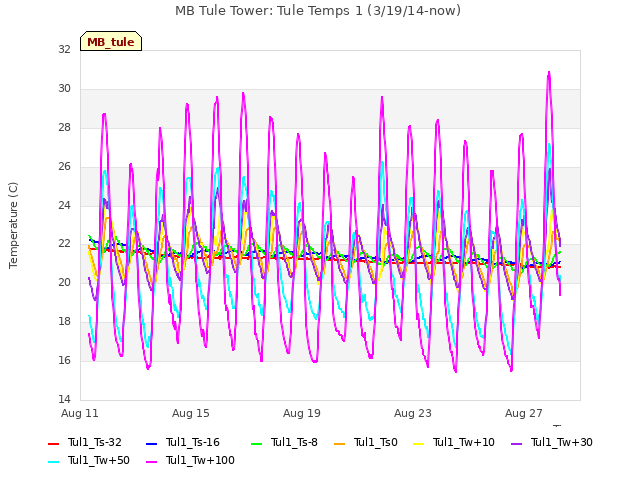Click the Aug 15 x-axis tick label
The image size is (640, 480).
[x=191, y=413]
